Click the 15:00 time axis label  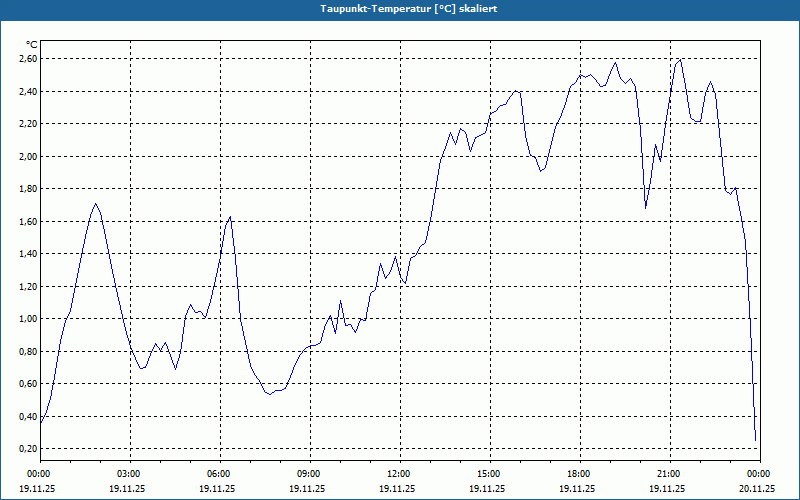(487, 474)
